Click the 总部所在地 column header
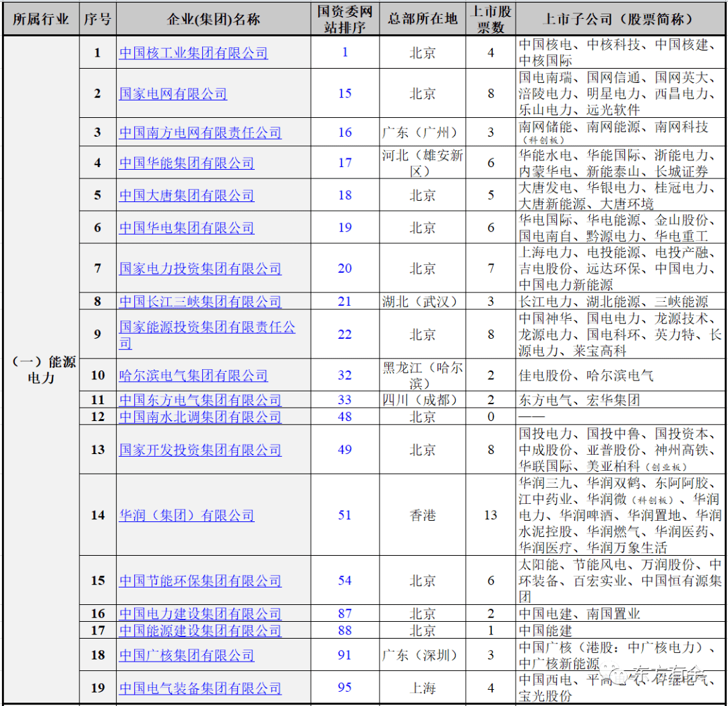The height and width of the screenshot is (706, 728). tap(423, 19)
